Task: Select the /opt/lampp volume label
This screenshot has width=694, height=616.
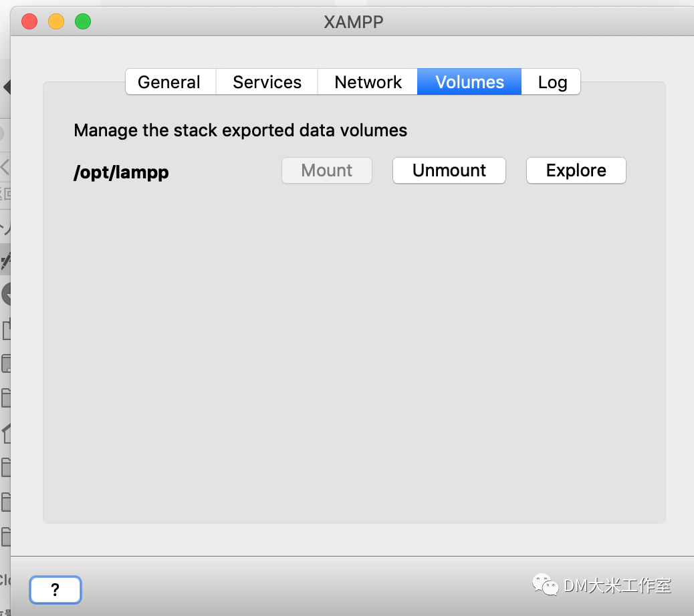Action: point(121,172)
